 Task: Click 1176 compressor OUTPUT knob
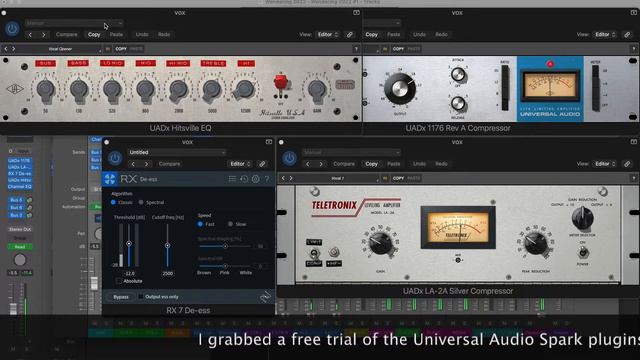coord(400,88)
